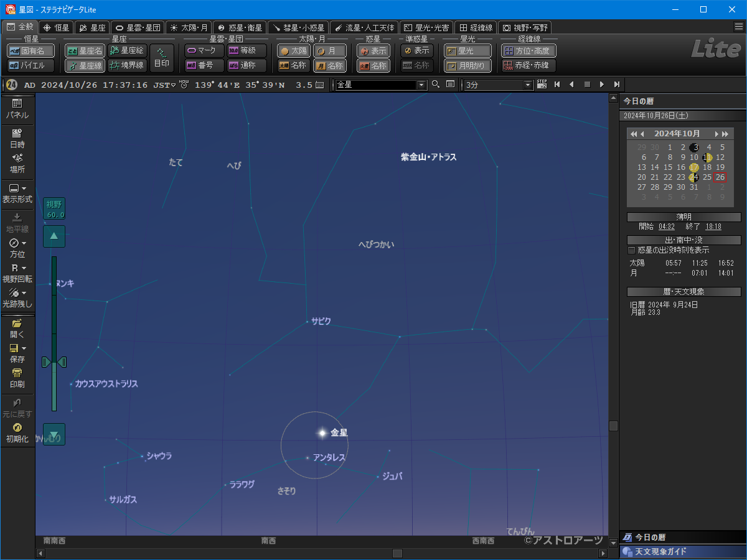Switch to the 彗星・小惑星 tab
Screen dimensions: 747x560
(298, 27)
